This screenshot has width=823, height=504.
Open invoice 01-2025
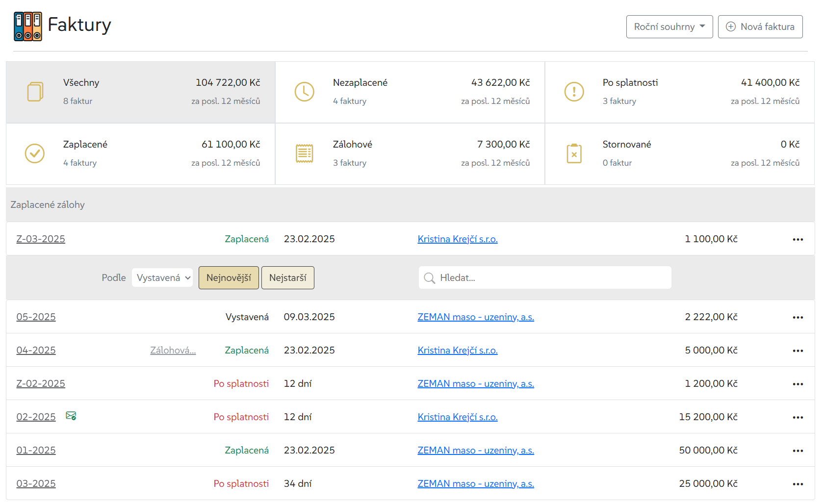click(36, 450)
